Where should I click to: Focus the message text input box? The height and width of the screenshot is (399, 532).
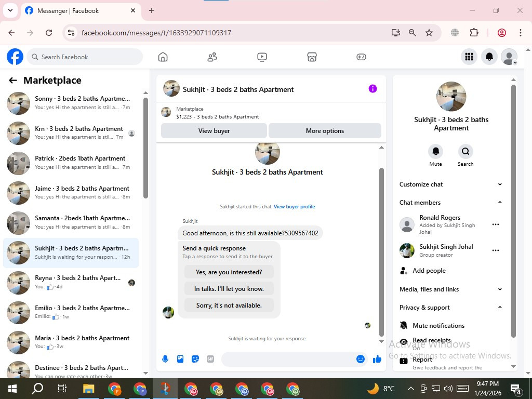288,359
